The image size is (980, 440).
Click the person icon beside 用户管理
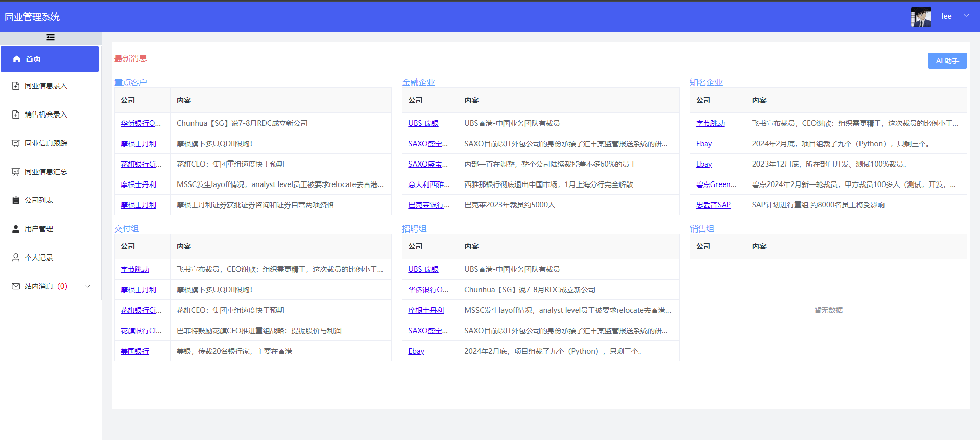(x=16, y=229)
